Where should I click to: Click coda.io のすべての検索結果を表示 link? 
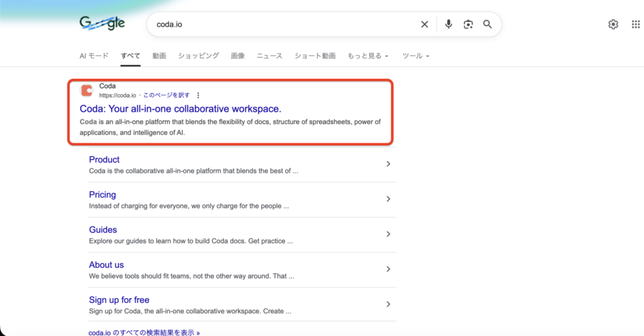tap(144, 332)
